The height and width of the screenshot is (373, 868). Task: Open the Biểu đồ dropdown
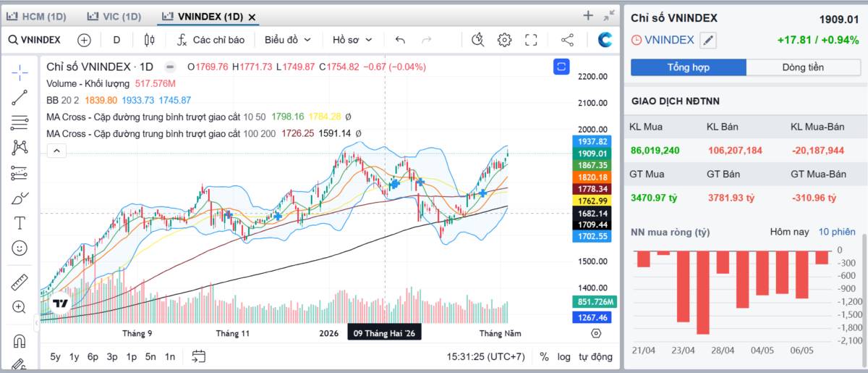[287, 40]
